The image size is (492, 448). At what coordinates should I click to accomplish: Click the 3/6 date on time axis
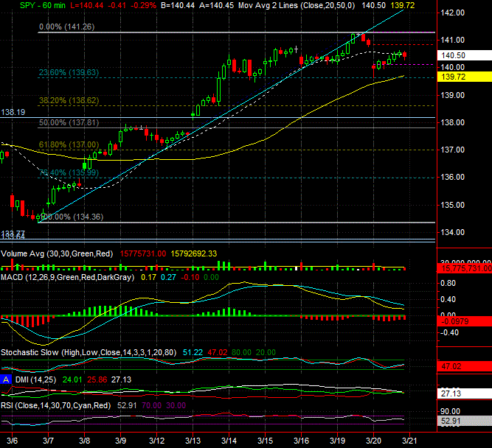tap(12, 441)
